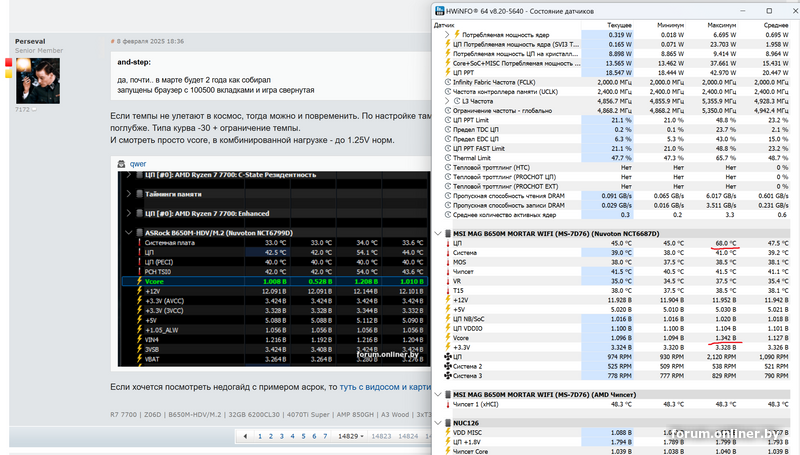
Task: Open Perseval's forum profile link
Action: click(x=30, y=41)
